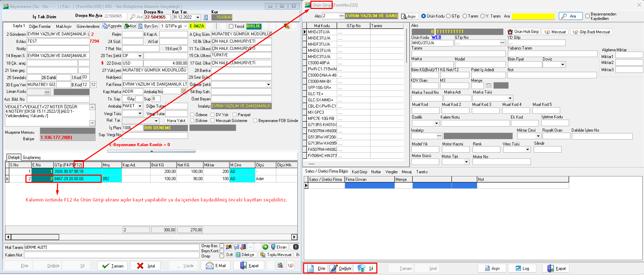Switch to Kod Girişi tab
Image resolution: width=644 pixels, height=275 pixels.
click(359, 172)
